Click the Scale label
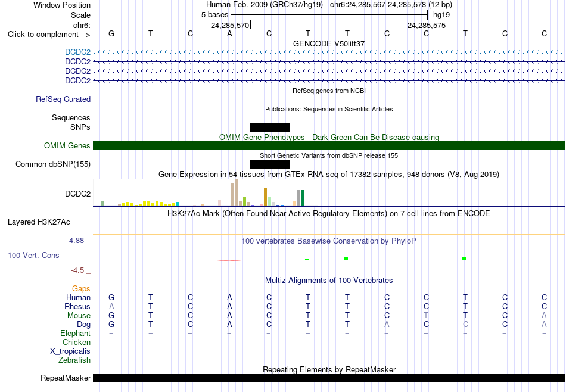 pos(80,15)
